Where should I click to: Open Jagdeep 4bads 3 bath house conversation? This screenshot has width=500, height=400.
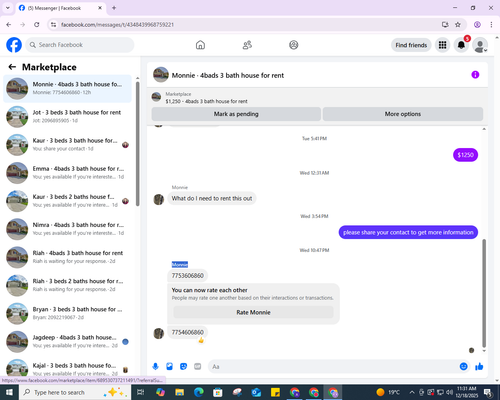pos(67,341)
